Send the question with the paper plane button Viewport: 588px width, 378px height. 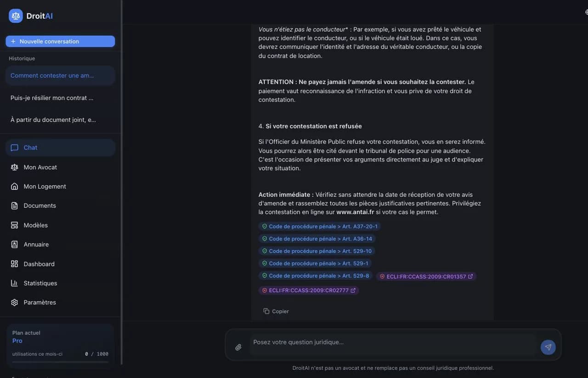548,347
